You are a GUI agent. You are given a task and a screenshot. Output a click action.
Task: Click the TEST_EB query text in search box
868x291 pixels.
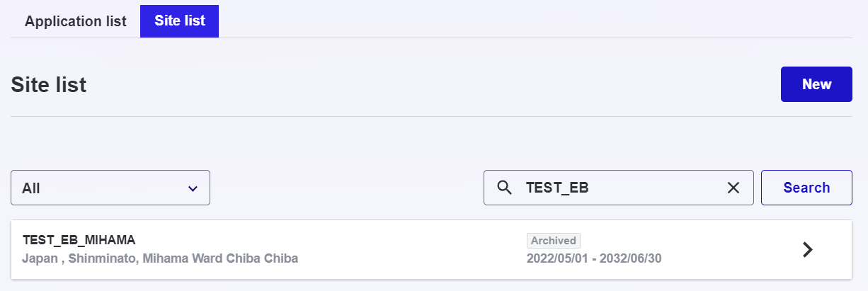tap(557, 188)
